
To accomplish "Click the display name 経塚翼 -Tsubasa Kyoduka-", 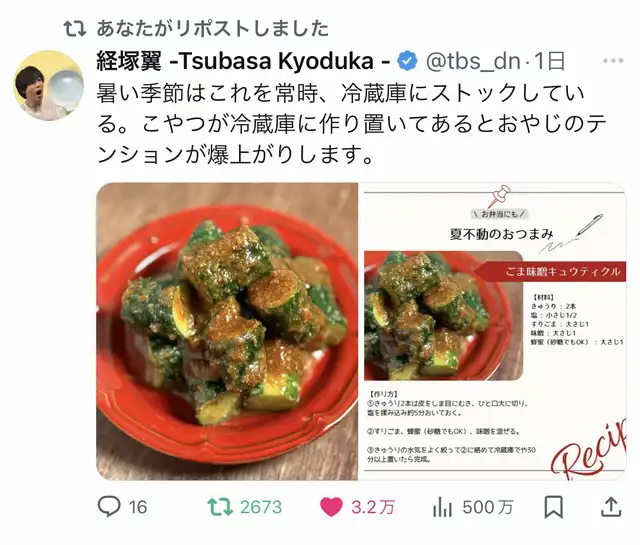I will click(243, 61).
